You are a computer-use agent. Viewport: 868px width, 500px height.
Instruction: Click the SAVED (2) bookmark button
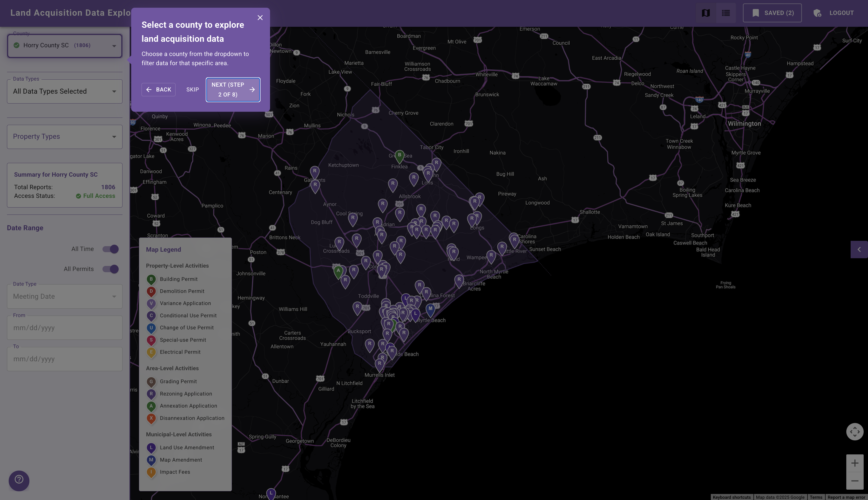772,13
